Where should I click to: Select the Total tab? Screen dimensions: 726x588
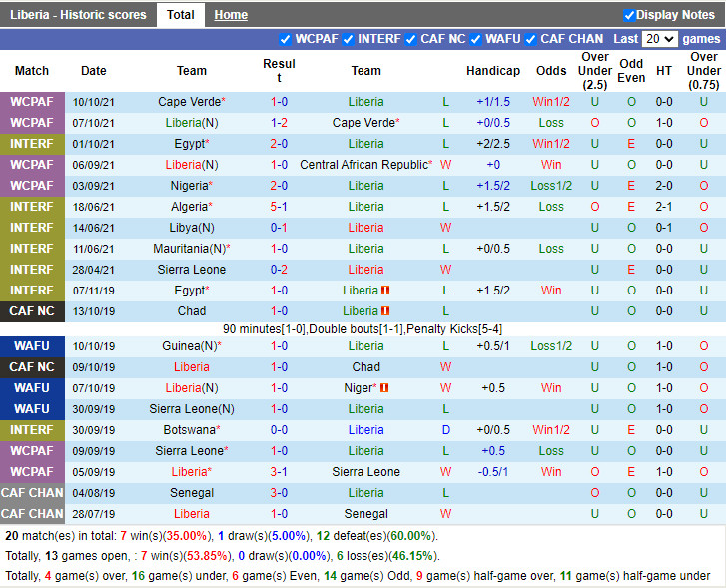click(181, 15)
